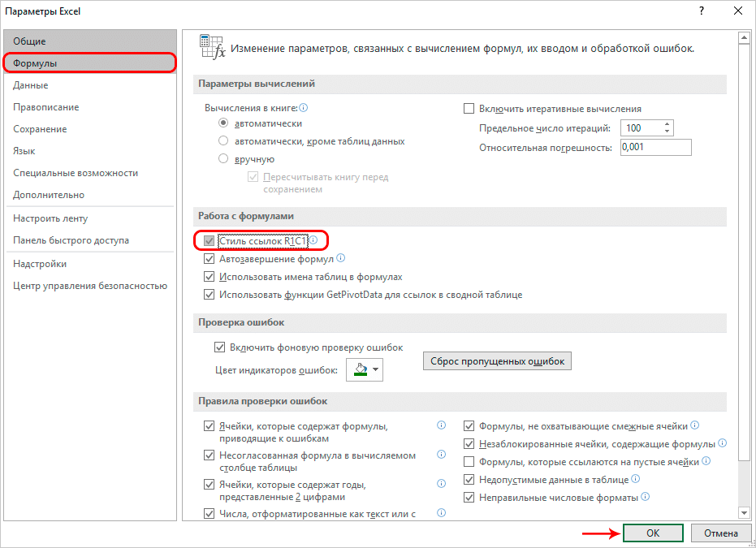This screenshot has width=756, height=548.
Task: Increase the maximum iterations spinner value
Action: (x=667, y=124)
